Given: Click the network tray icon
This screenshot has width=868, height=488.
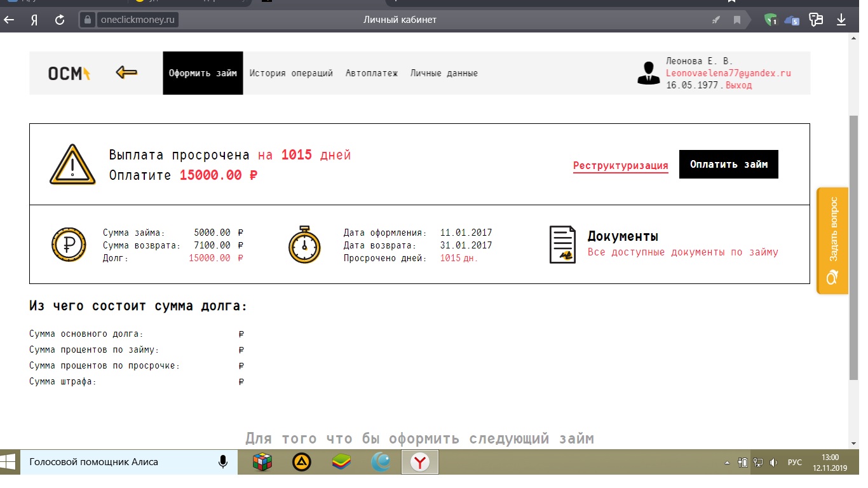Looking at the screenshot, I should pyautogui.click(x=757, y=463).
